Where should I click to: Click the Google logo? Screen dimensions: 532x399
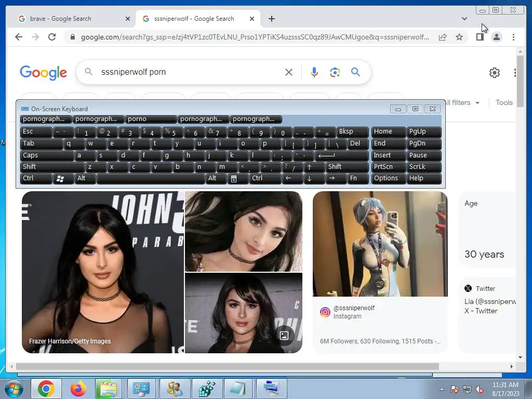(44, 73)
